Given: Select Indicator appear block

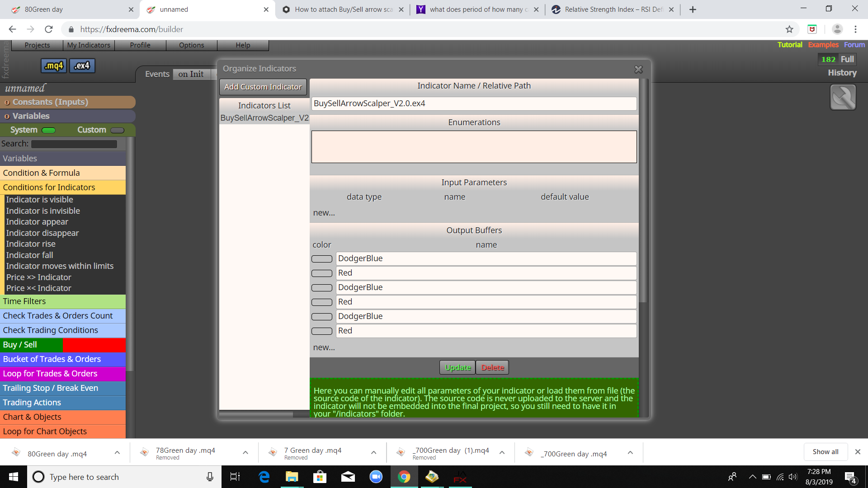Looking at the screenshot, I should click(37, 222).
